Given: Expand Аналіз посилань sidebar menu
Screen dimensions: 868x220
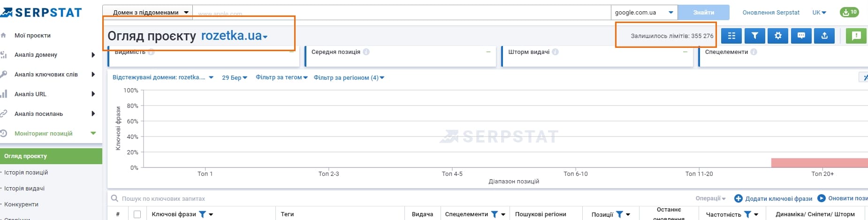Looking at the screenshot, I should pyautogui.click(x=92, y=114).
